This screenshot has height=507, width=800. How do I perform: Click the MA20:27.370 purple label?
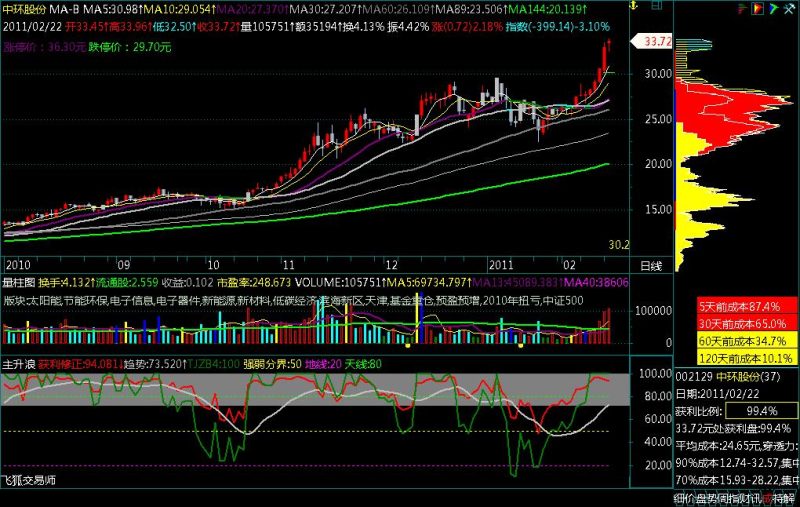pos(252,9)
